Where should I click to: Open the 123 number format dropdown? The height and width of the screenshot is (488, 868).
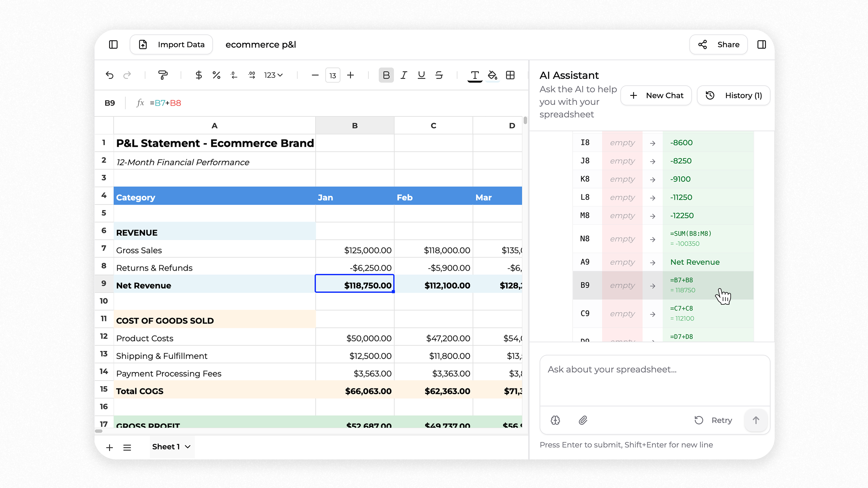pyautogui.click(x=273, y=75)
